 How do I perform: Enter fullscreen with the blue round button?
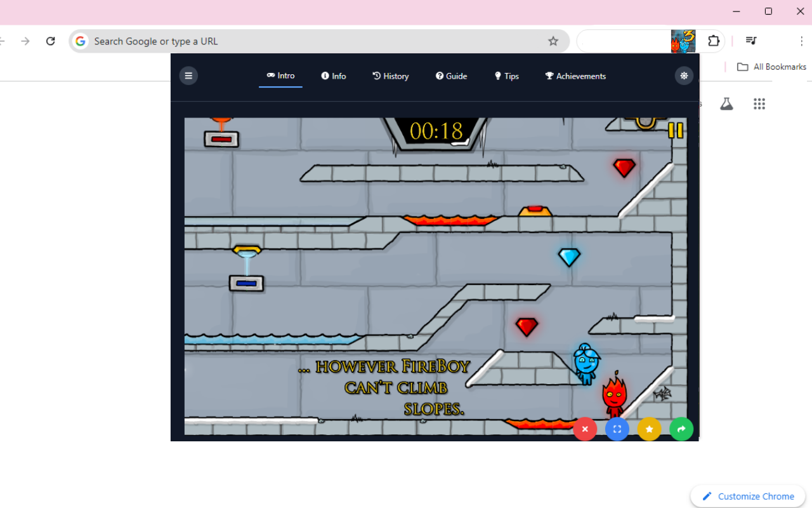click(617, 429)
